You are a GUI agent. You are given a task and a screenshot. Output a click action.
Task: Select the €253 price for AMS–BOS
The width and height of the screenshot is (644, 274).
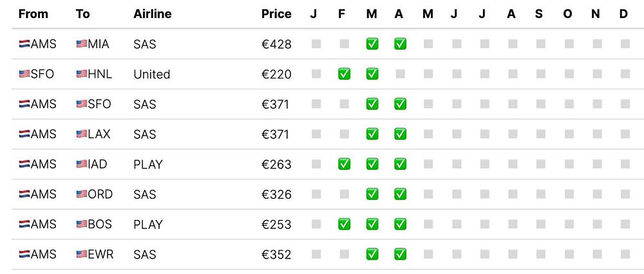pos(276,224)
